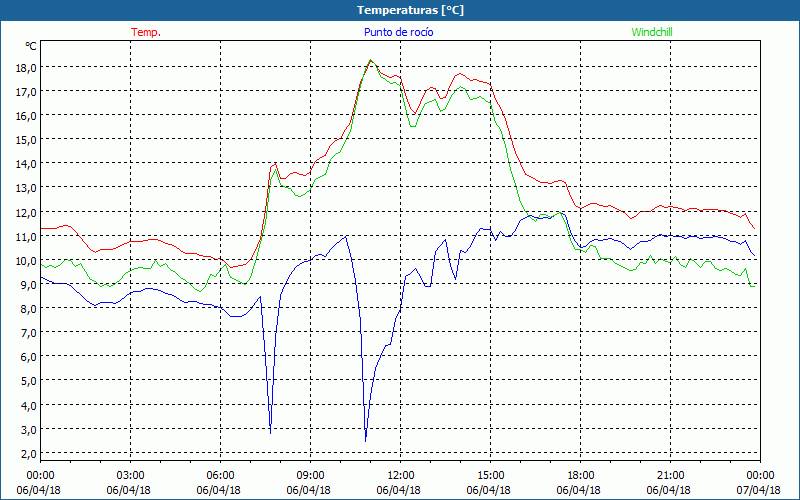Click the '06/04/18' date under 12:00
The height and width of the screenshot is (500, 800).
pyautogui.click(x=399, y=490)
